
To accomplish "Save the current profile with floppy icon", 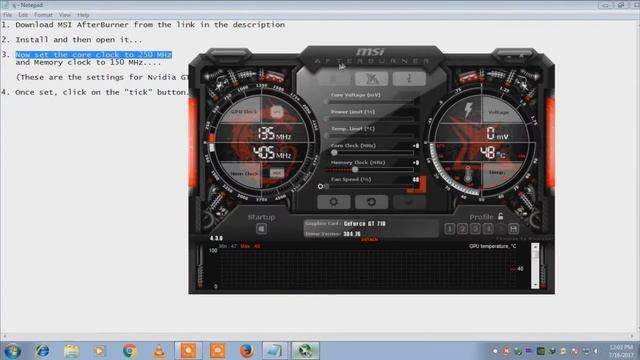I will coord(513,229).
